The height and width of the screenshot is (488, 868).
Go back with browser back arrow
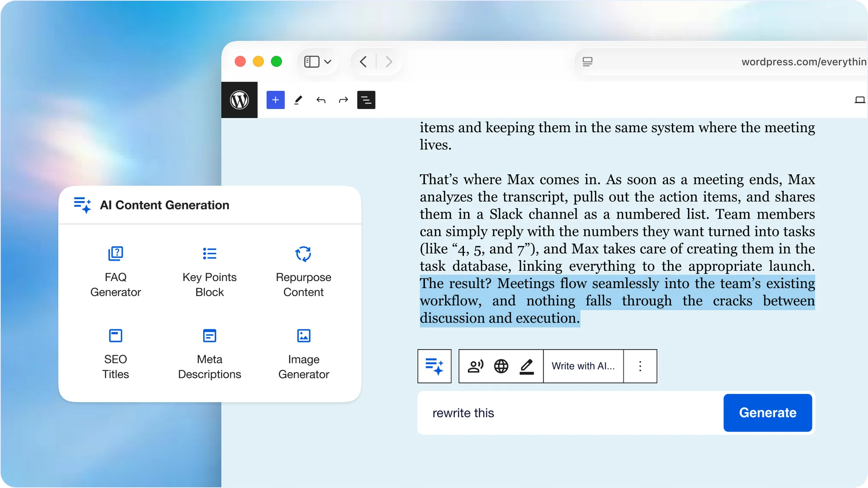click(363, 62)
